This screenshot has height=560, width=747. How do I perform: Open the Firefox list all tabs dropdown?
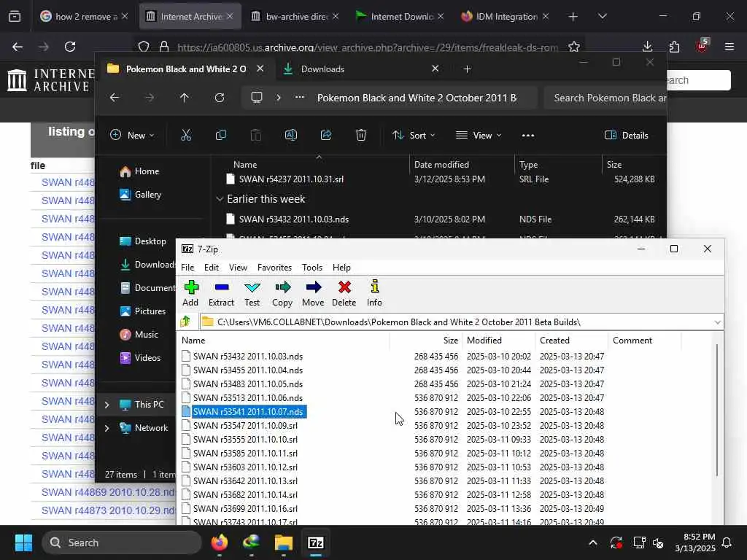(602, 16)
